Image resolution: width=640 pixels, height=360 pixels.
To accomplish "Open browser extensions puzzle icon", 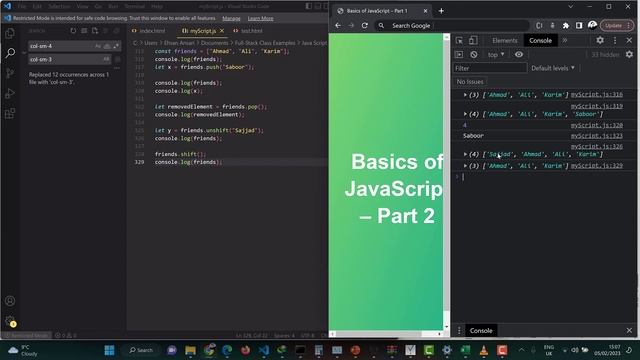I will (566, 25).
